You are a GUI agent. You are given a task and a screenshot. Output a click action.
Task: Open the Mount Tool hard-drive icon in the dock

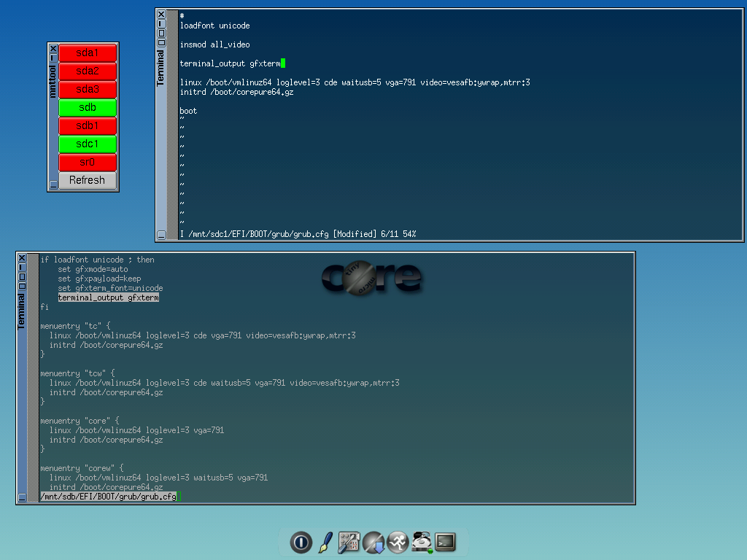coord(422,542)
